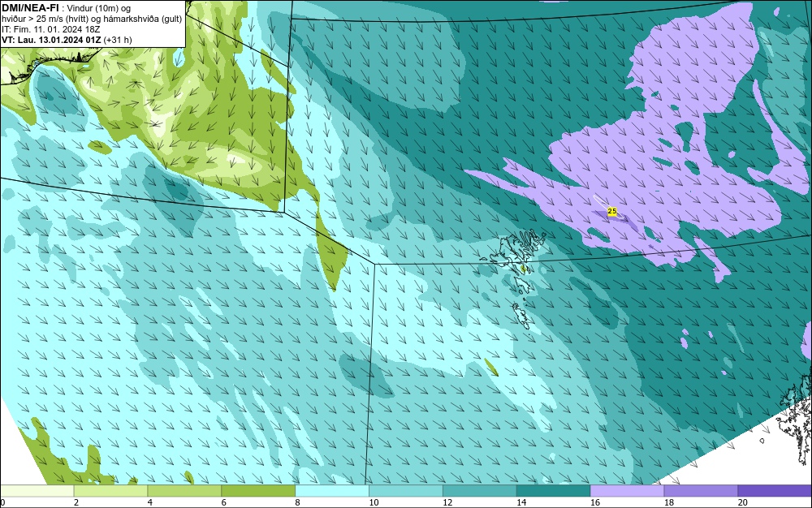Click legend scale value "4"
Image resolution: width=812 pixels, height=508 pixels.
tap(149, 502)
